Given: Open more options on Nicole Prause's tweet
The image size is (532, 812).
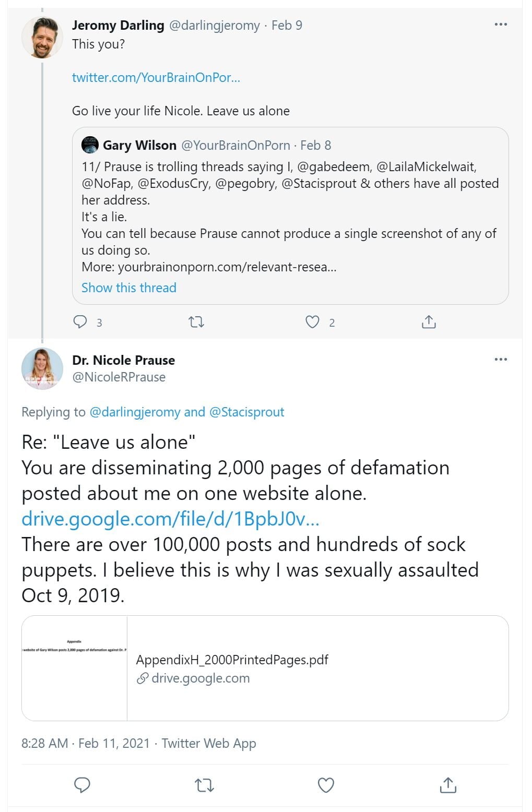Looking at the screenshot, I should point(500,360).
